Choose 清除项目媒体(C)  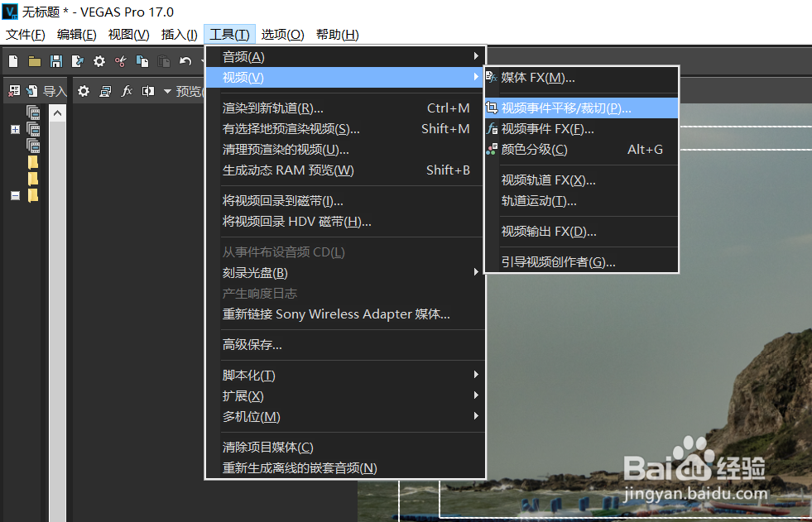tap(345, 447)
